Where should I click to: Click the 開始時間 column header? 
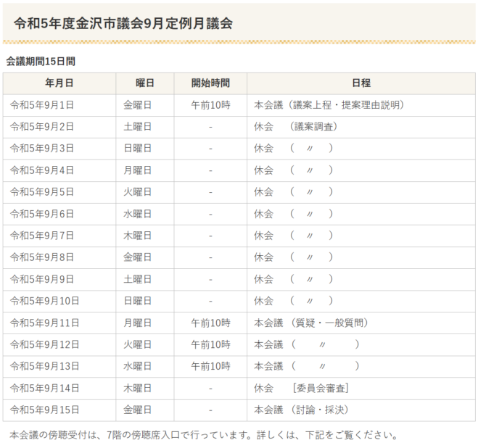pyautogui.click(x=210, y=83)
